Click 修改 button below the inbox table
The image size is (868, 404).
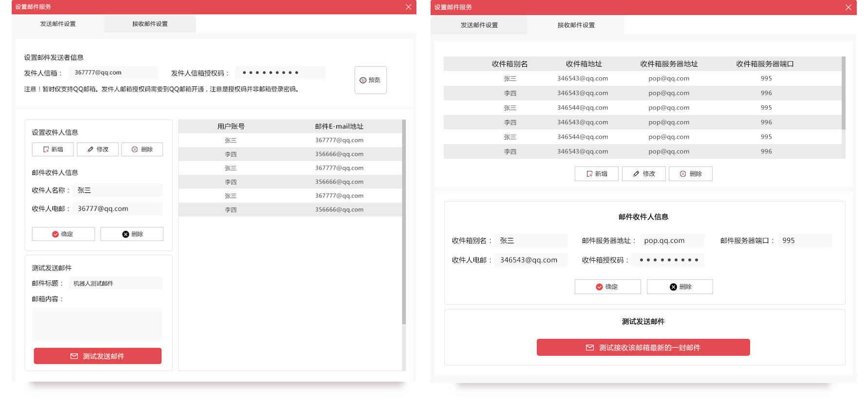click(x=643, y=174)
